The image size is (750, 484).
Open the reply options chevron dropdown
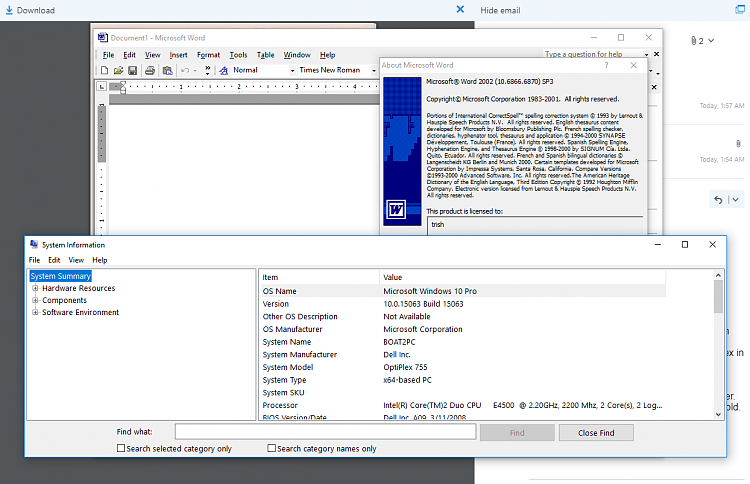coord(736,199)
